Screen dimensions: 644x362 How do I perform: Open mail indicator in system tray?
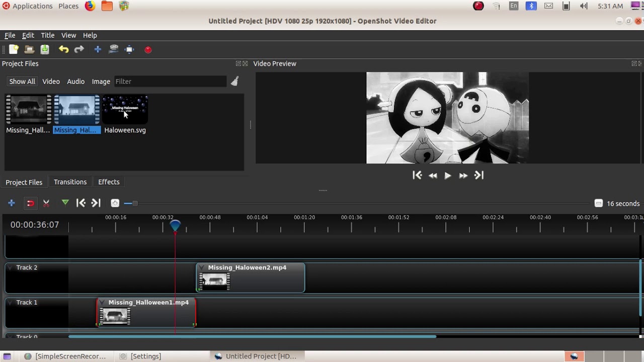(x=549, y=6)
